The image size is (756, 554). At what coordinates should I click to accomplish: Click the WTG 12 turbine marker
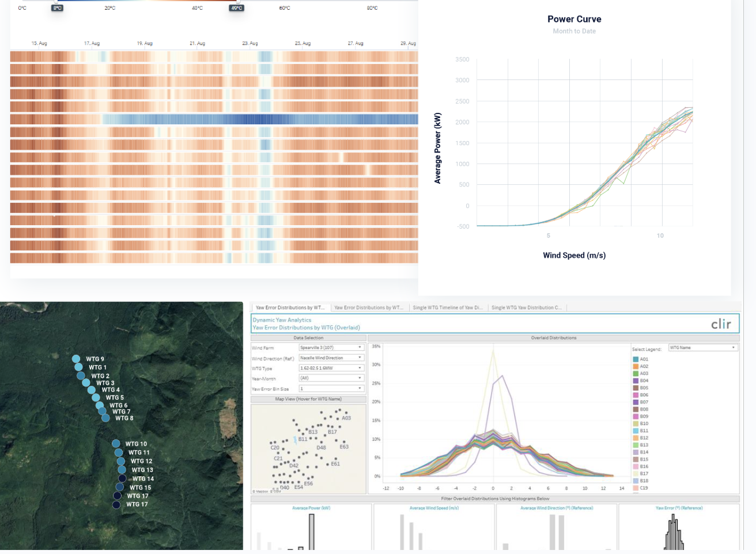[x=120, y=461]
